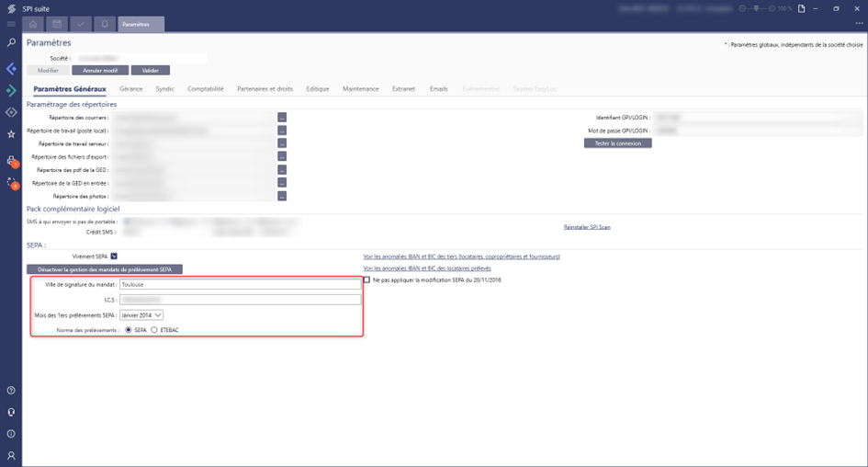
Task: Open Mois des 1ers prélèvements SEPA dropdown
Action: pyautogui.click(x=141, y=315)
